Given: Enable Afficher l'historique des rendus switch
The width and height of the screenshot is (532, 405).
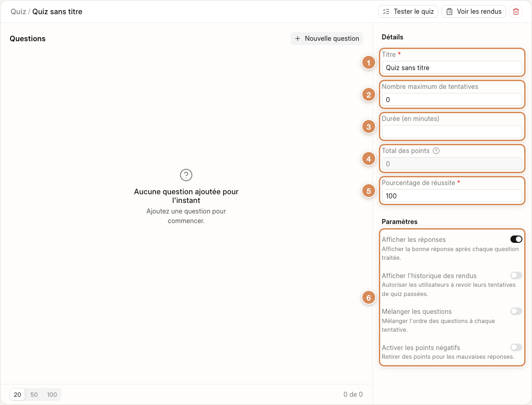Looking at the screenshot, I should [x=516, y=275].
